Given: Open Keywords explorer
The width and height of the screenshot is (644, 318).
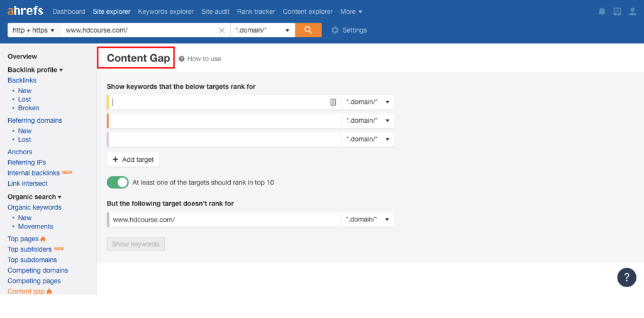Looking at the screenshot, I should (x=166, y=11).
